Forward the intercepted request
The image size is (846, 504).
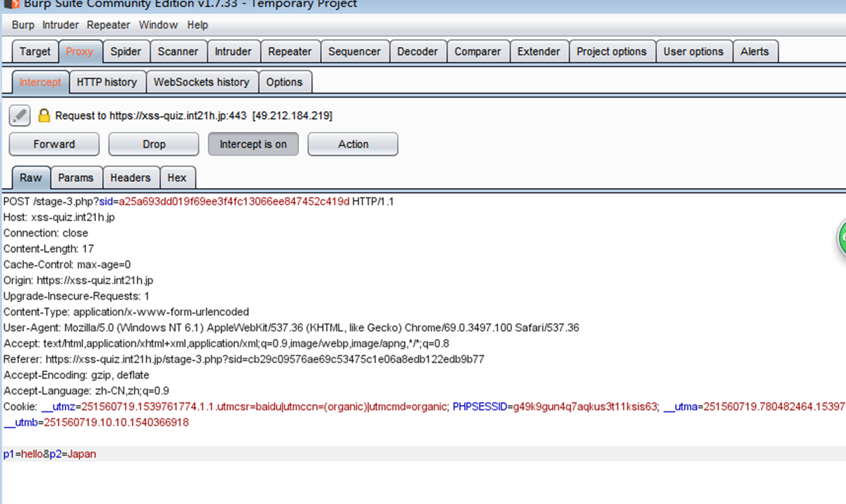(x=54, y=144)
